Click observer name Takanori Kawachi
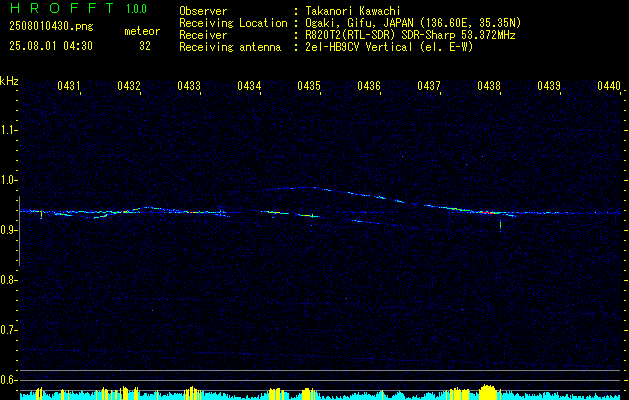This screenshot has height=400, width=629. [353, 11]
